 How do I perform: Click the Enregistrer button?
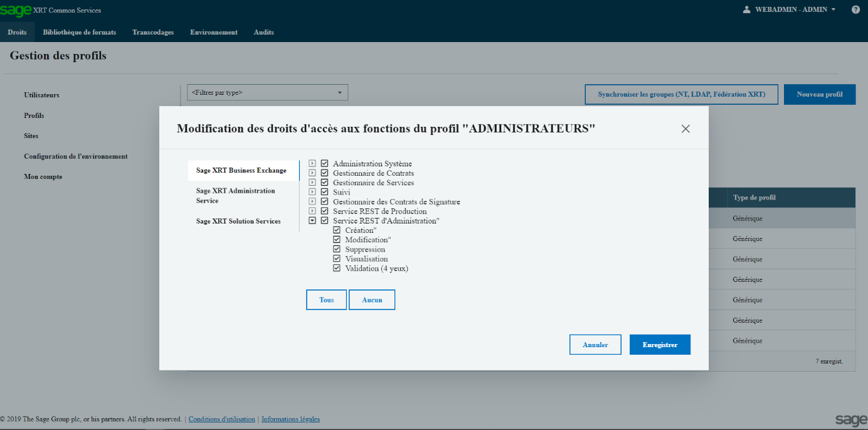coord(660,345)
